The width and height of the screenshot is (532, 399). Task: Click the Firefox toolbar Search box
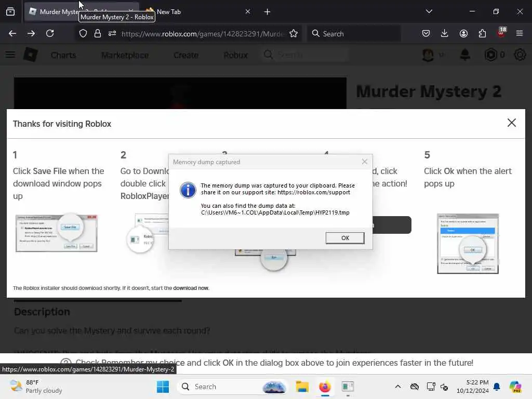coord(354,34)
